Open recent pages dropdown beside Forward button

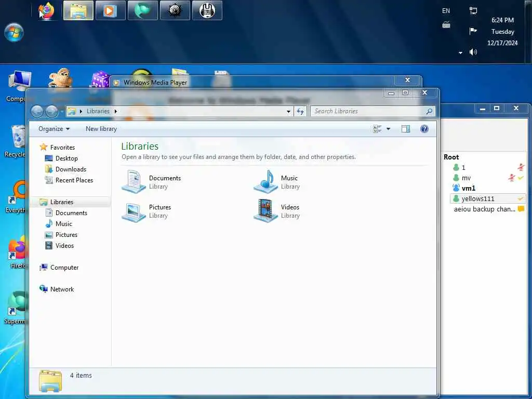[x=62, y=111]
